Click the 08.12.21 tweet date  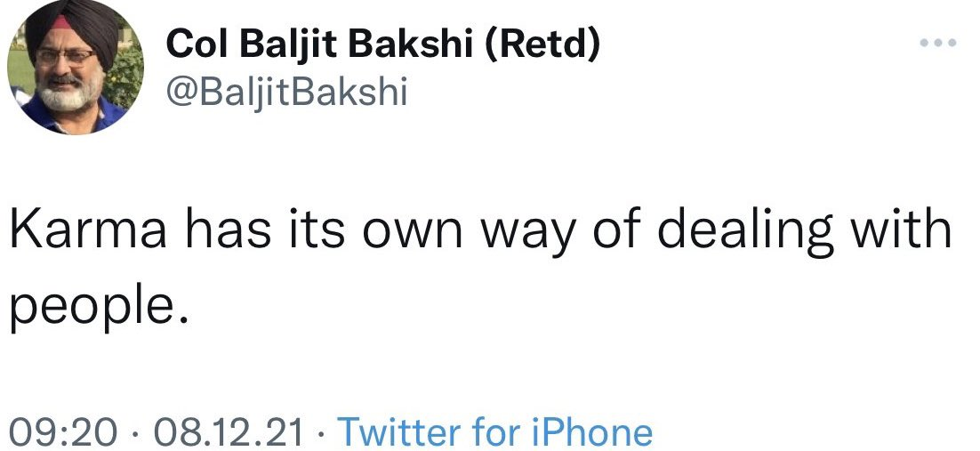pos(228,432)
